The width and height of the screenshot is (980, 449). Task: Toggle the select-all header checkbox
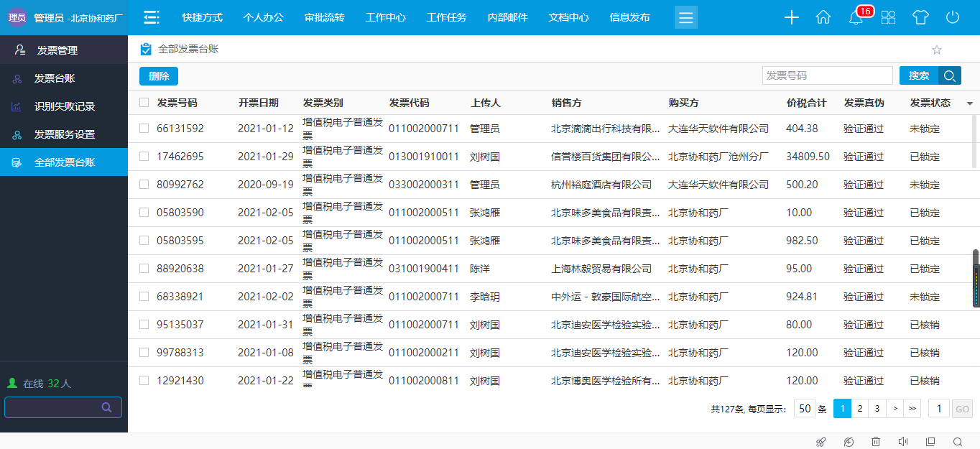click(x=144, y=103)
